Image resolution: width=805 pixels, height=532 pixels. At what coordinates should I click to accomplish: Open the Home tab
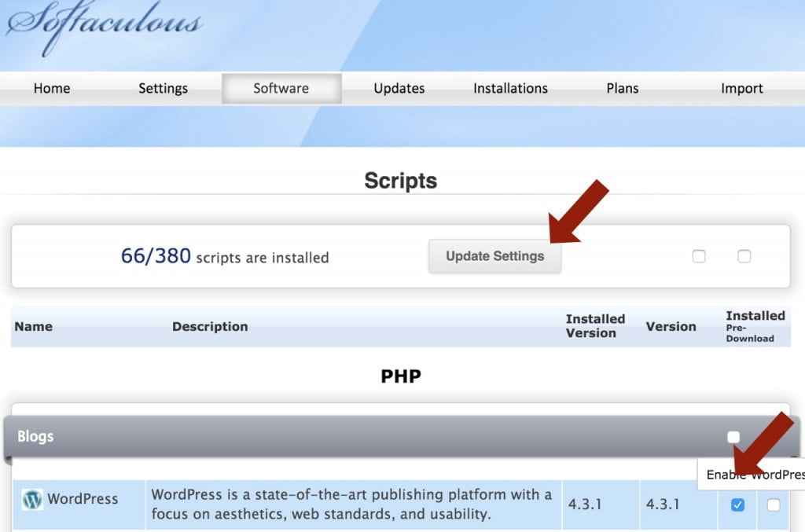52,88
